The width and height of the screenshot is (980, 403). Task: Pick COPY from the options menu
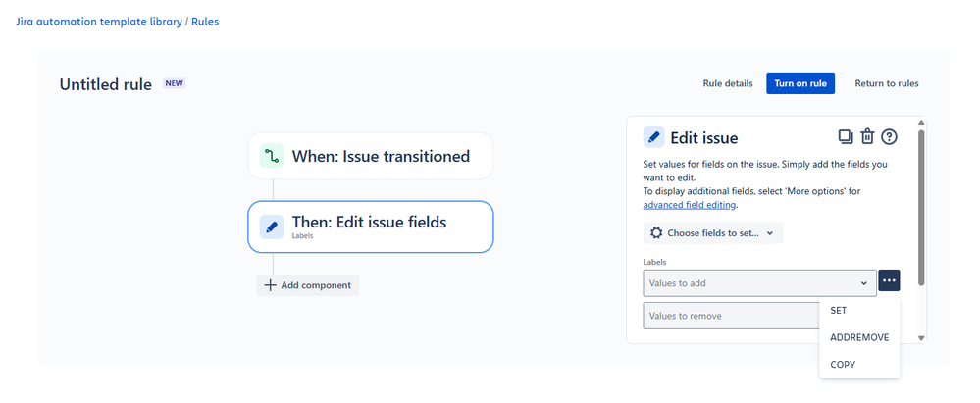point(843,364)
